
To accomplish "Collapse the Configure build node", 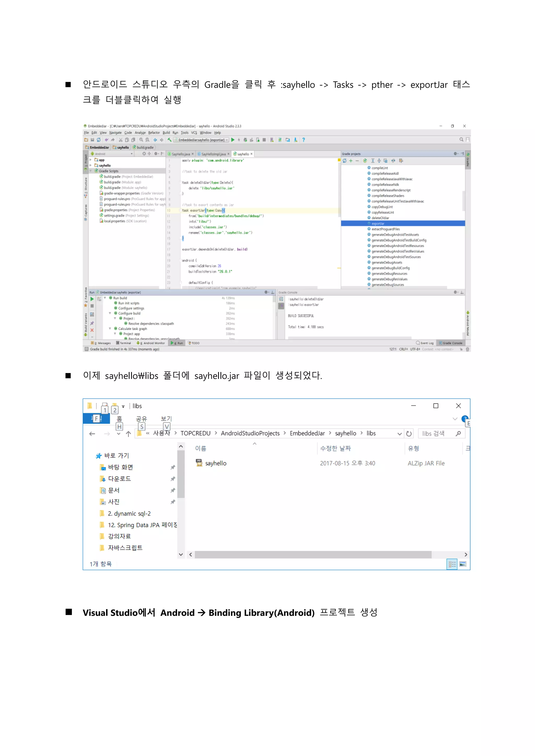I will (x=110, y=314).
